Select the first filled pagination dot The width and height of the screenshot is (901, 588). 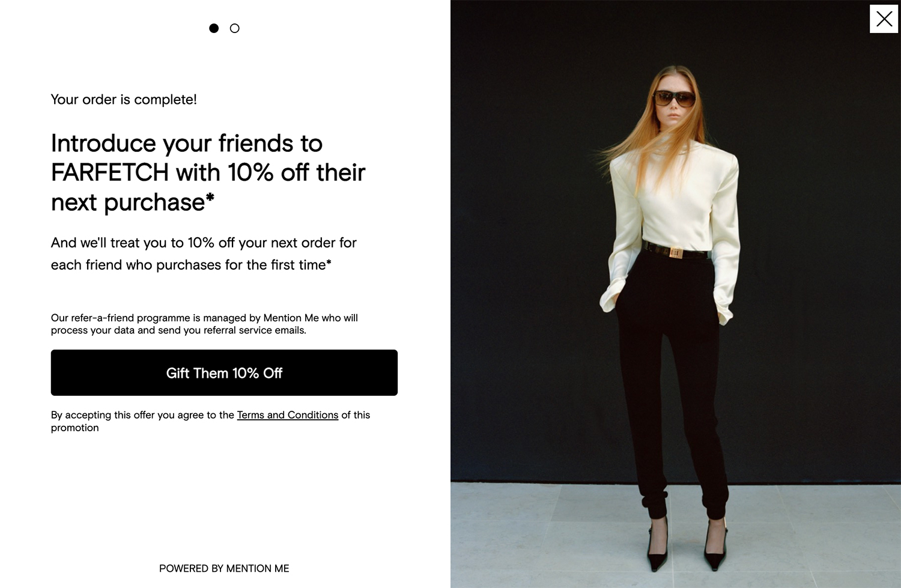(214, 28)
